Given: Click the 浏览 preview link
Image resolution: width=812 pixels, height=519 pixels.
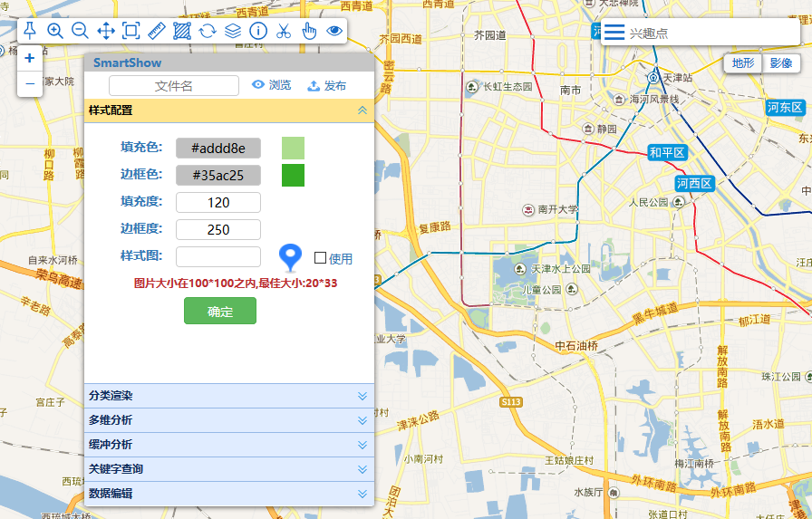Looking at the screenshot, I should [271, 85].
